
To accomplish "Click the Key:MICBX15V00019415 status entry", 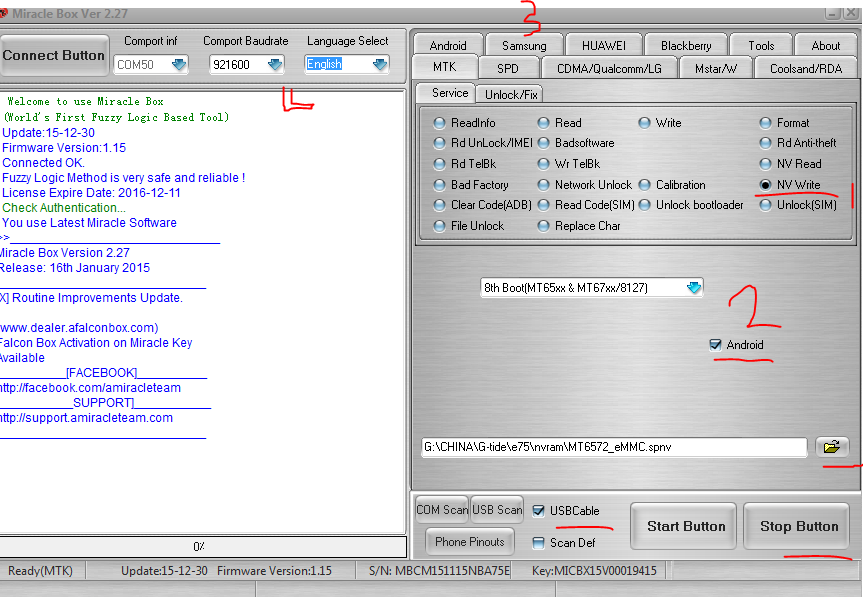I will click(594, 571).
